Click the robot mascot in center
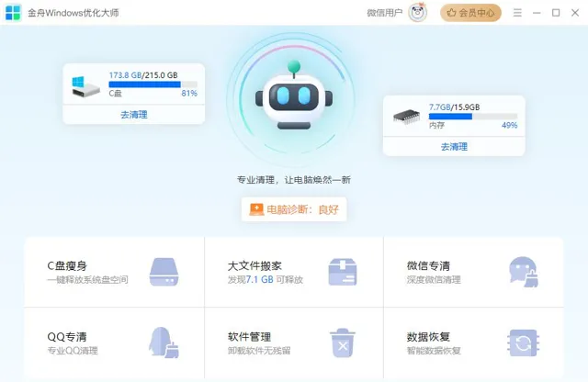 click(x=294, y=95)
